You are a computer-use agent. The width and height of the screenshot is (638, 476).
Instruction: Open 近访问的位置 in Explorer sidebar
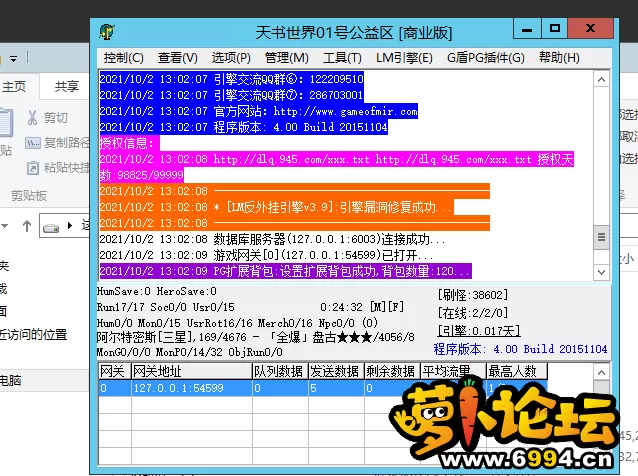click(33, 334)
